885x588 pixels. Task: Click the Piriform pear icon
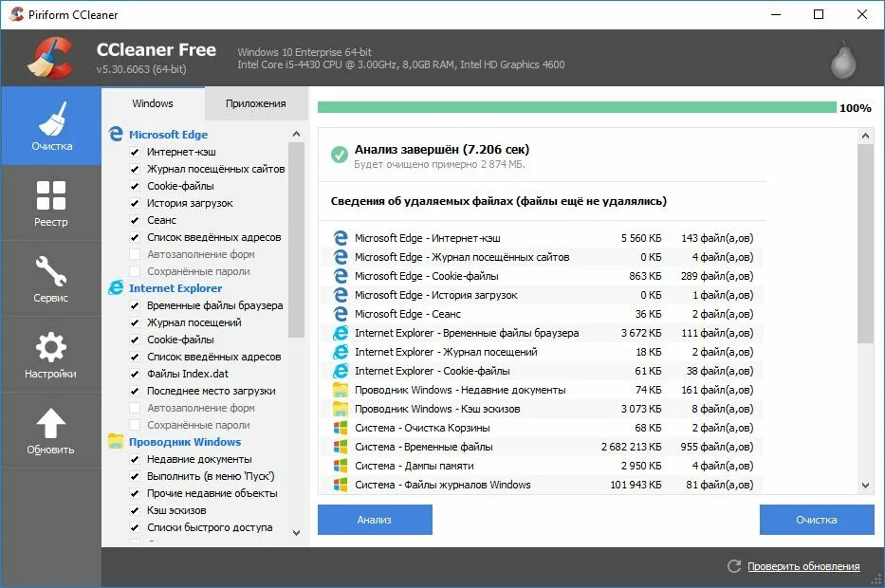[843, 59]
